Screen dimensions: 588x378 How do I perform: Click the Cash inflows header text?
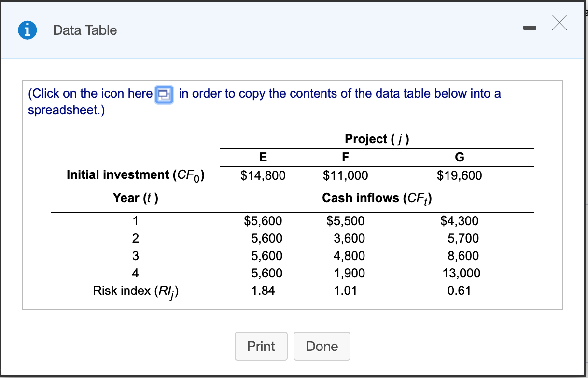coord(377,198)
